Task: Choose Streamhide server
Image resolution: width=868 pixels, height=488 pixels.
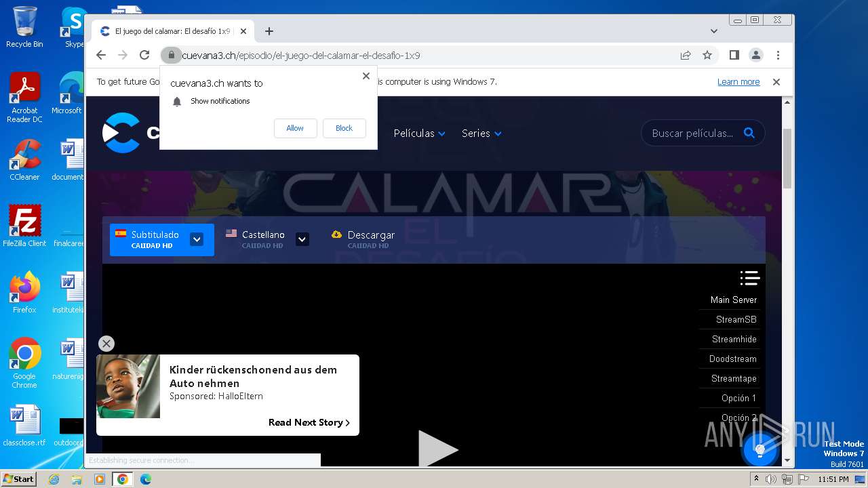Action: coord(734,339)
